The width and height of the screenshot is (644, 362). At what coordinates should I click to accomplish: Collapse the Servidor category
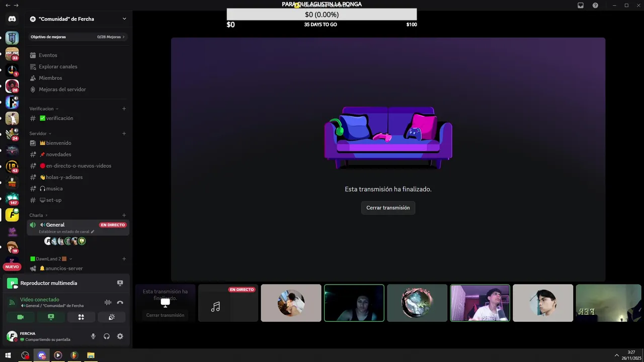[x=41, y=133]
